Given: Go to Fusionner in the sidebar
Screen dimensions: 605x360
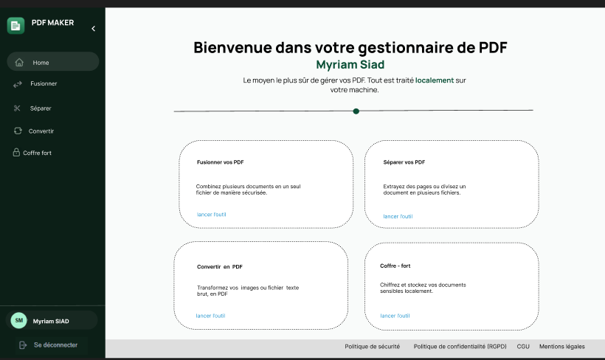Looking at the screenshot, I should 44,83.
